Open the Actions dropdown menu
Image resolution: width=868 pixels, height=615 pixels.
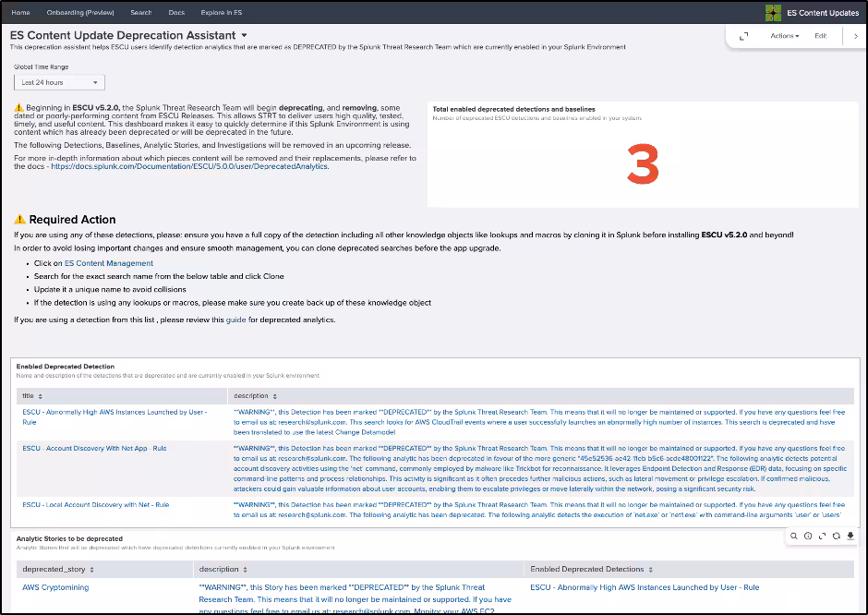pos(784,36)
